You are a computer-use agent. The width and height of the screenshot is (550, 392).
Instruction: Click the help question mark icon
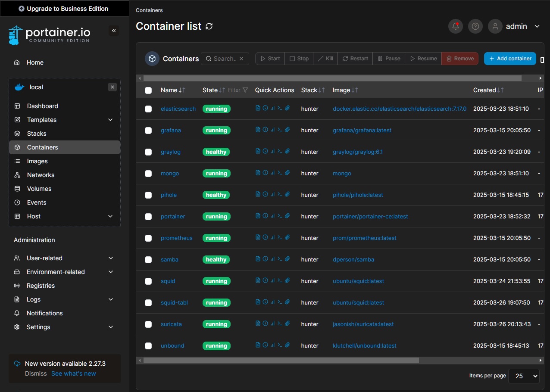click(x=475, y=26)
